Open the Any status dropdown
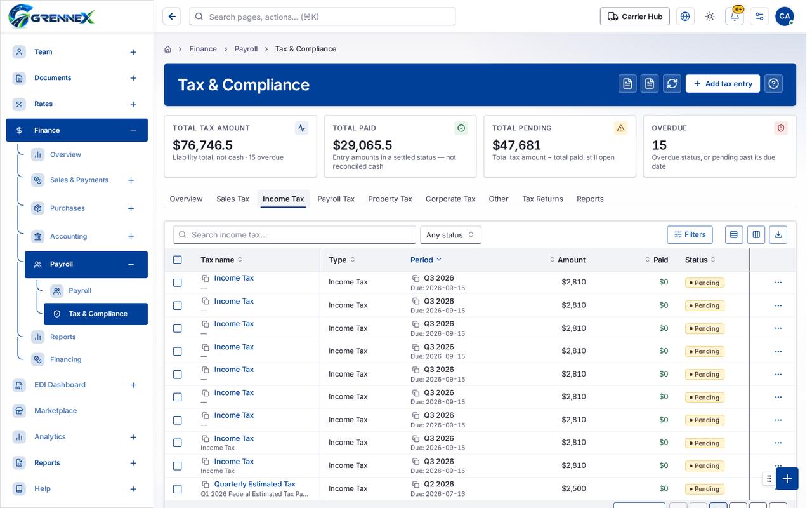The image size is (812, 508). pyautogui.click(x=450, y=235)
